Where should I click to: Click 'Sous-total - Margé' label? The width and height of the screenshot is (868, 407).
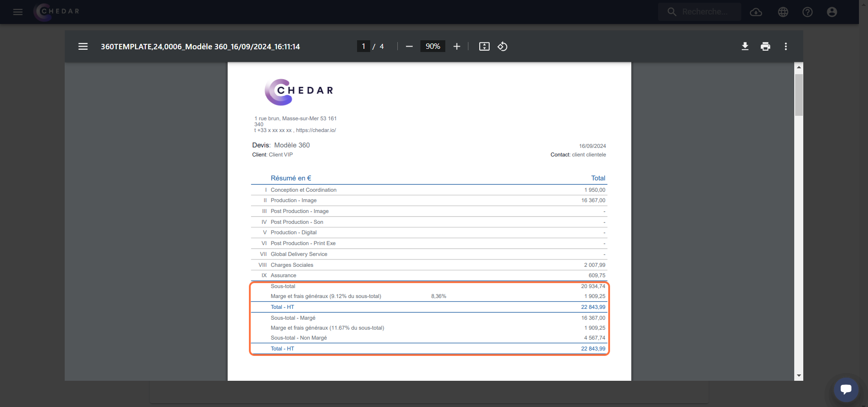click(293, 318)
